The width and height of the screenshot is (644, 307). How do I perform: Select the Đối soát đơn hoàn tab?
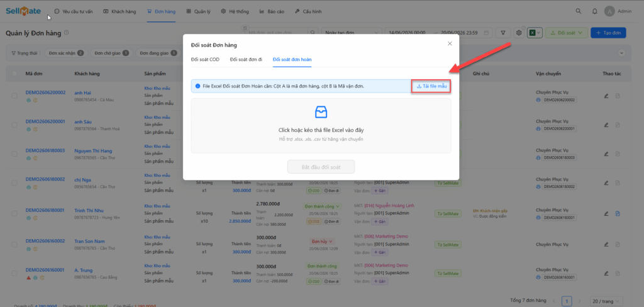(x=292, y=60)
